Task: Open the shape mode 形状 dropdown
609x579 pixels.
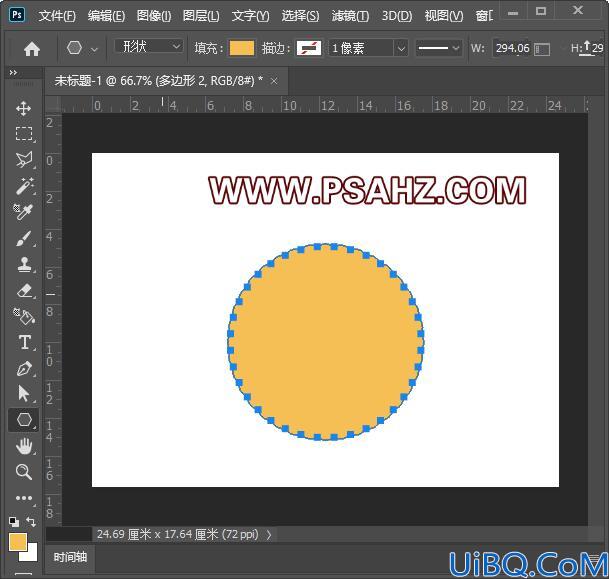Action: (149, 47)
